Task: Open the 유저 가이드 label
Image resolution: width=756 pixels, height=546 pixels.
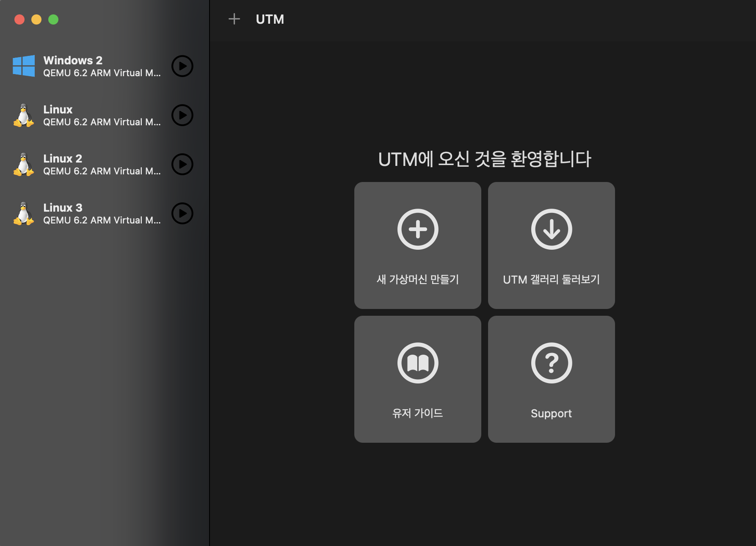Action: click(x=418, y=413)
